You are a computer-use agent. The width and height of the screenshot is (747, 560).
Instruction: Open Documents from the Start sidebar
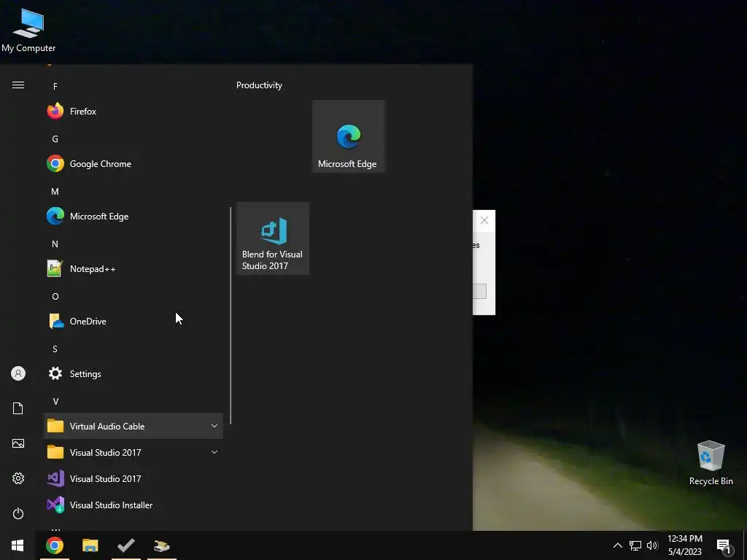click(x=18, y=408)
